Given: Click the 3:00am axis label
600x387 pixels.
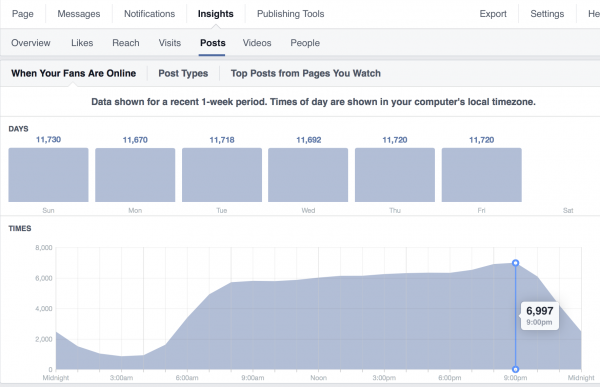Looking at the screenshot, I should tap(121, 378).
